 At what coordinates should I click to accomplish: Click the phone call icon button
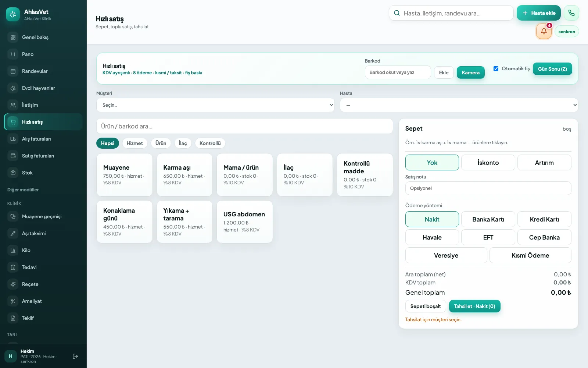click(x=571, y=13)
